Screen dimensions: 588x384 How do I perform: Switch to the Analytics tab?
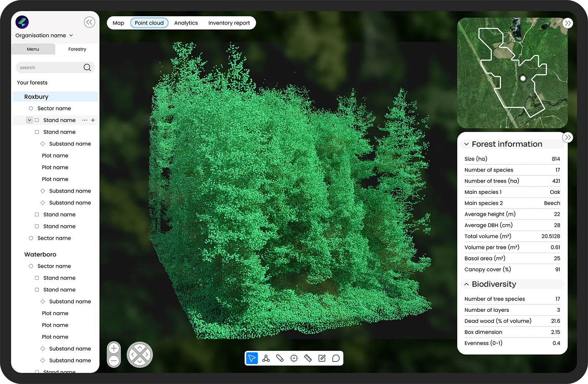[x=186, y=23]
